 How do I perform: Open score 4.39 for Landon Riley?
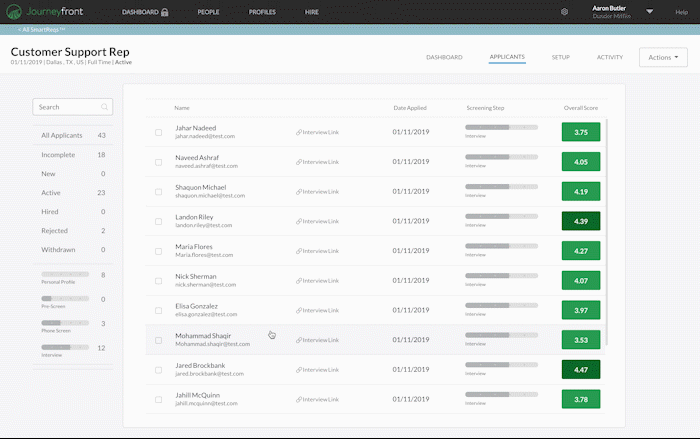click(x=581, y=221)
